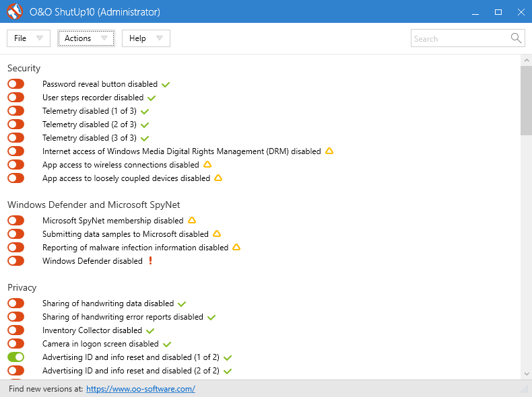The width and height of the screenshot is (532, 397).
Task: Toggle Submitting data samples to Microsoft switch
Action: (x=16, y=234)
